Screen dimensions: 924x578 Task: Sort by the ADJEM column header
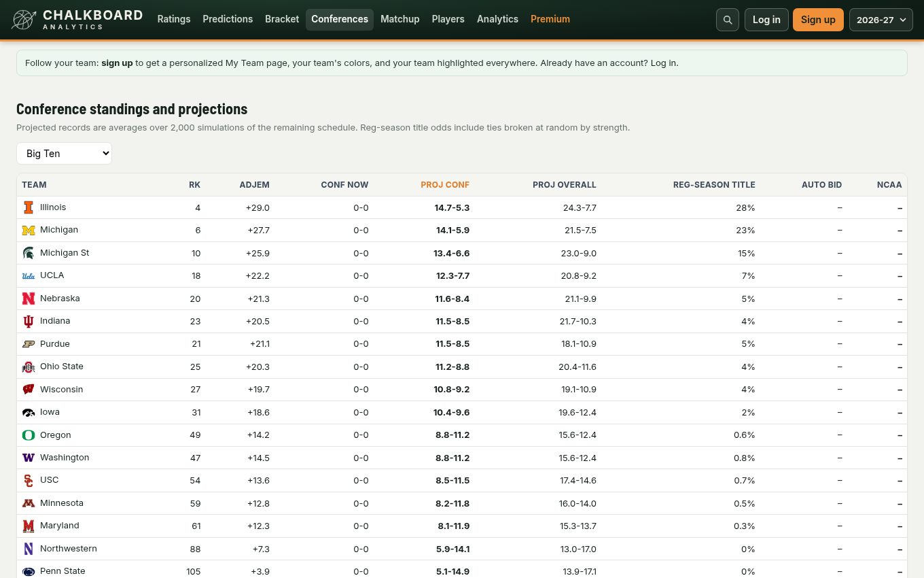pyautogui.click(x=255, y=185)
